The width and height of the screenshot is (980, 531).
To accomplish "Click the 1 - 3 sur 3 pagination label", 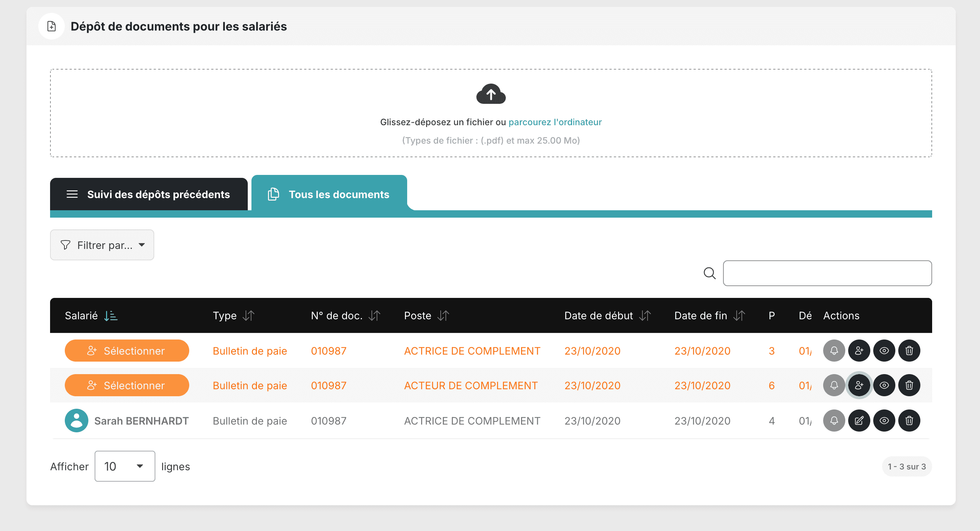I will point(907,466).
